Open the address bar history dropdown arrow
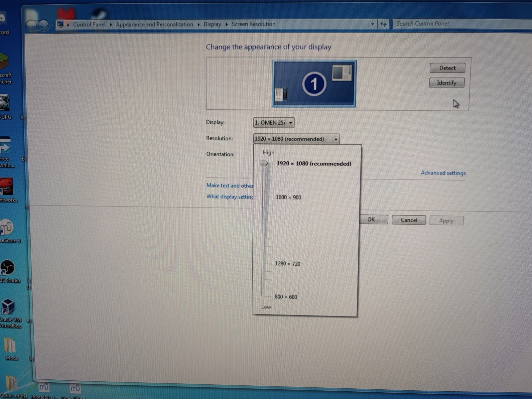Viewport: 532px width, 399px height. coord(372,24)
